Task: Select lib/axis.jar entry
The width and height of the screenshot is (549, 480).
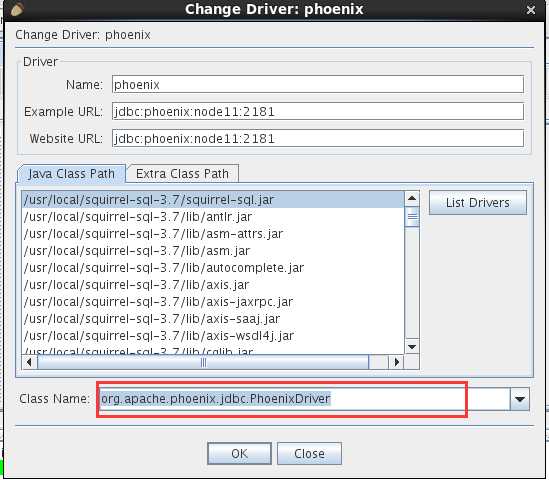Action: pos(213,285)
